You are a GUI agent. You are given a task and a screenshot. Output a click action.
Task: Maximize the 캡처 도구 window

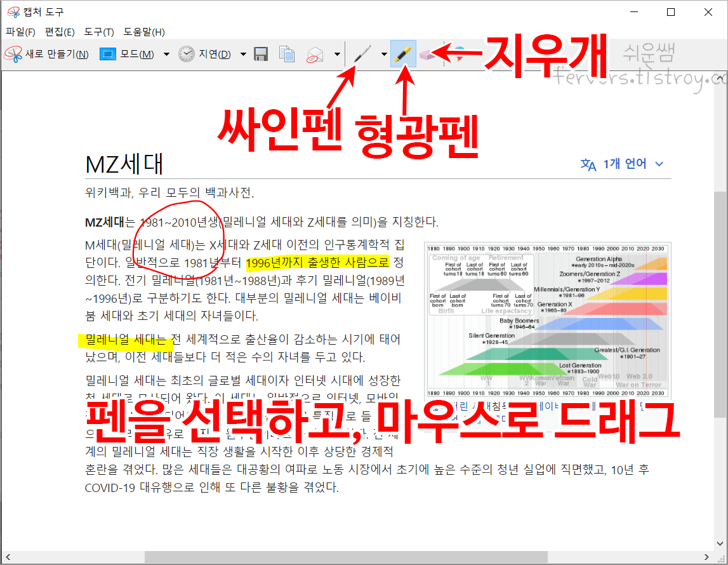coord(671,12)
